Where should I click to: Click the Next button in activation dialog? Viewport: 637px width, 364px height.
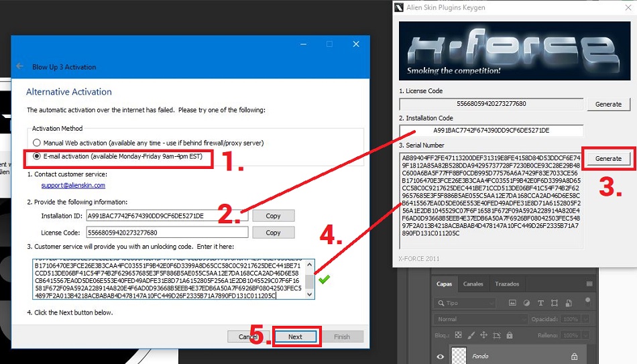point(295,337)
